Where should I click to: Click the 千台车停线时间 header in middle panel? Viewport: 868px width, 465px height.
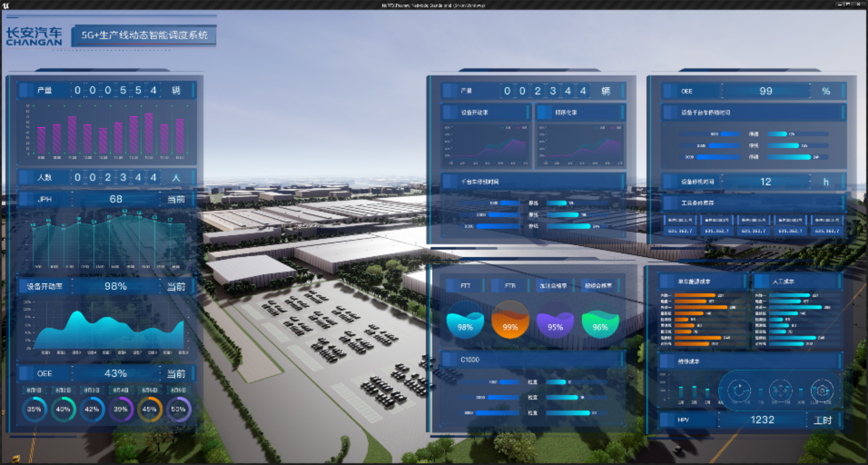(x=533, y=182)
